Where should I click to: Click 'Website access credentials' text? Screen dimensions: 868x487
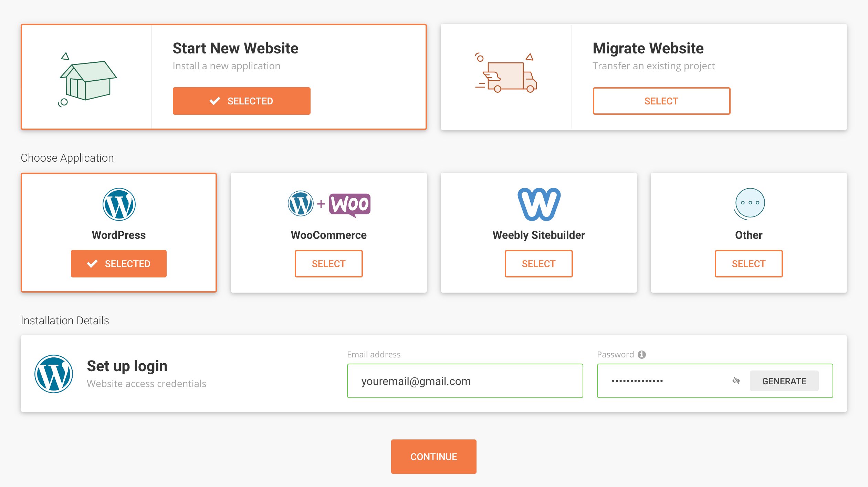click(x=147, y=384)
